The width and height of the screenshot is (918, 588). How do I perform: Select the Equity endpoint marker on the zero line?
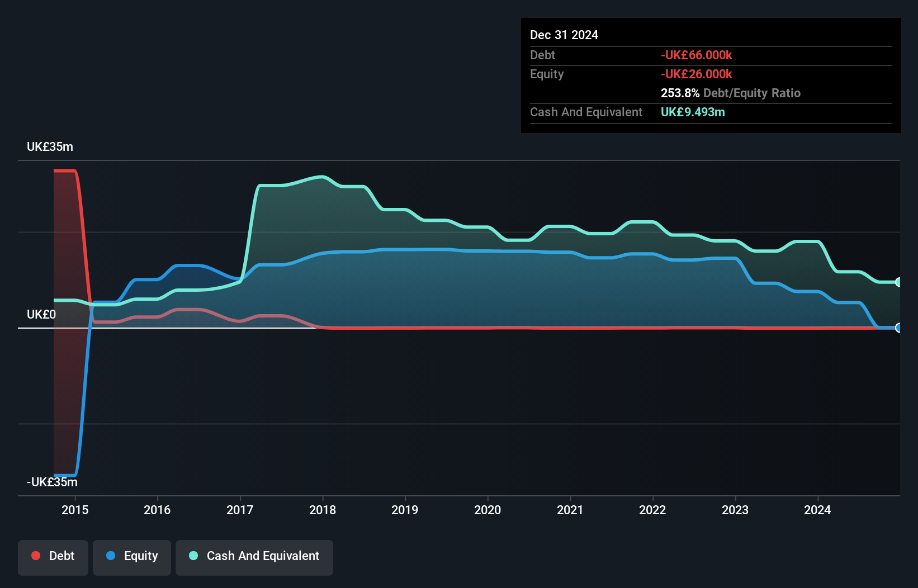tap(898, 328)
